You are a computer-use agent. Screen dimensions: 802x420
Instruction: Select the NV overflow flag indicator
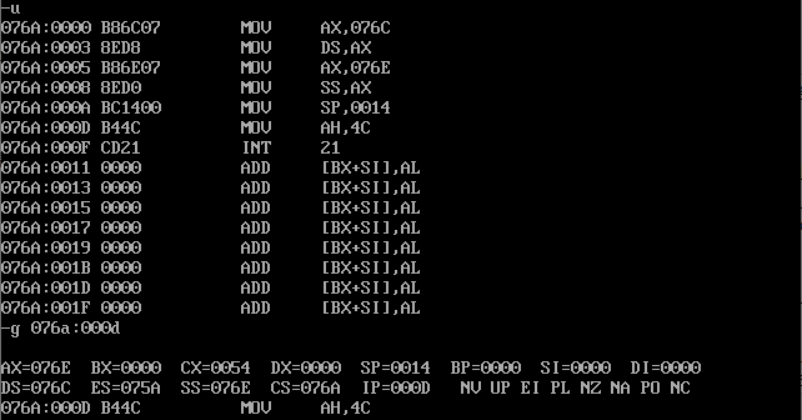pyautogui.click(x=470, y=388)
